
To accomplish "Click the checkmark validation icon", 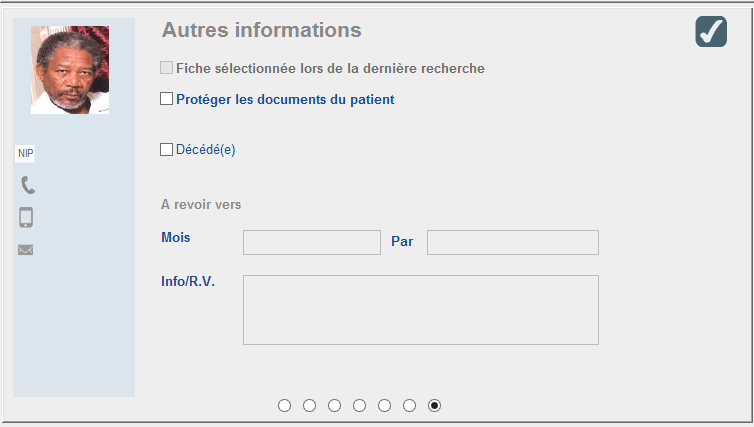I will coord(711,31).
